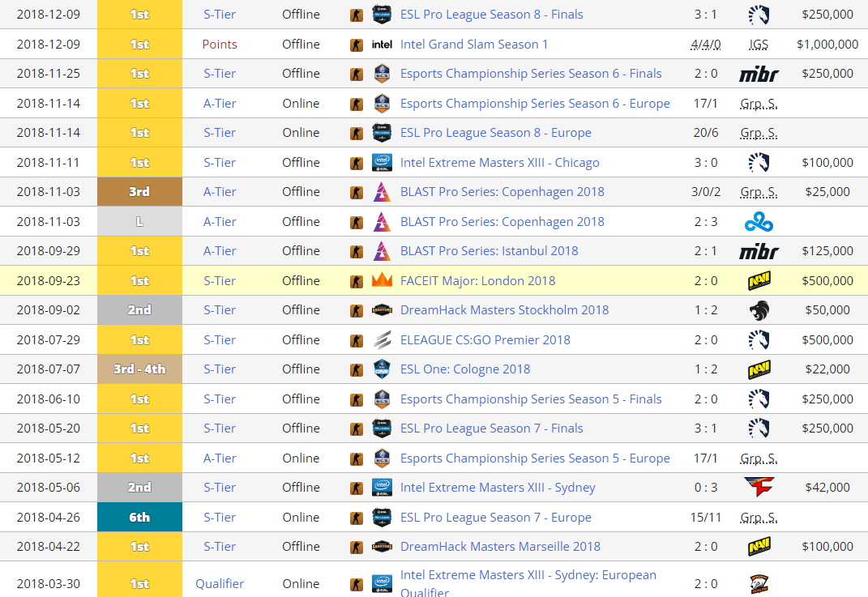Click the CS:GO game icon in FACEIT Major row
This screenshot has height=597, width=868.
(357, 282)
